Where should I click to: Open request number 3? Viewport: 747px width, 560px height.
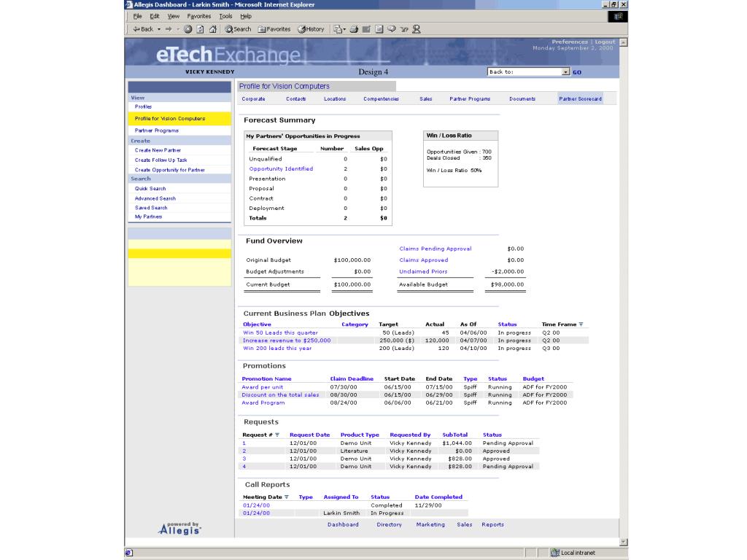pyautogui.click(x=244, y=459)
